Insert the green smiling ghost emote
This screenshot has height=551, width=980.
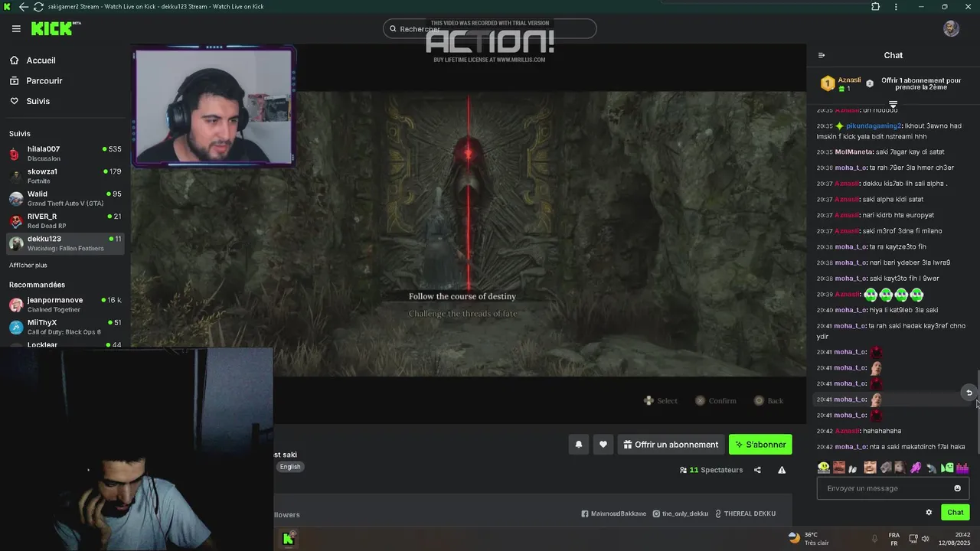click(947, 468)
